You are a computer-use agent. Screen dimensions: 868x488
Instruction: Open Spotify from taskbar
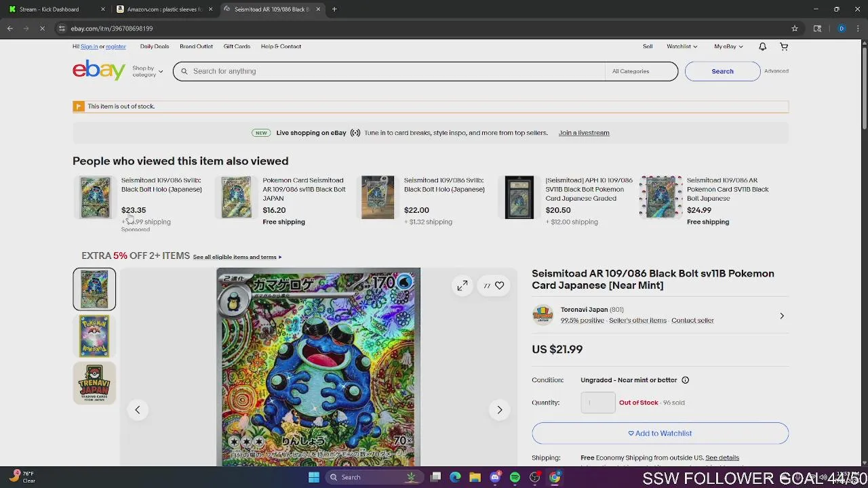[515, 477]
